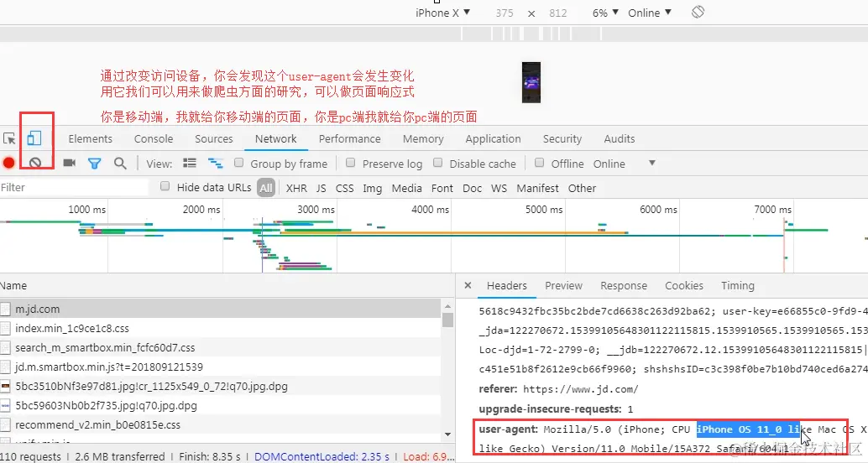Screen dimensions: 868x463
Task: Filter requests by Font
Action: point(442,188)
